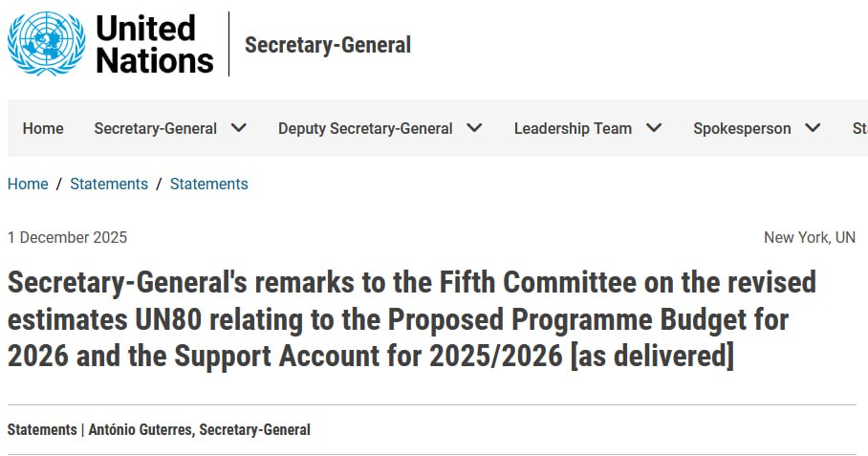Viewport: 868px width, 456px height.
Task: Select Secretary-General in the navigation menu
Action: [155, 128]
